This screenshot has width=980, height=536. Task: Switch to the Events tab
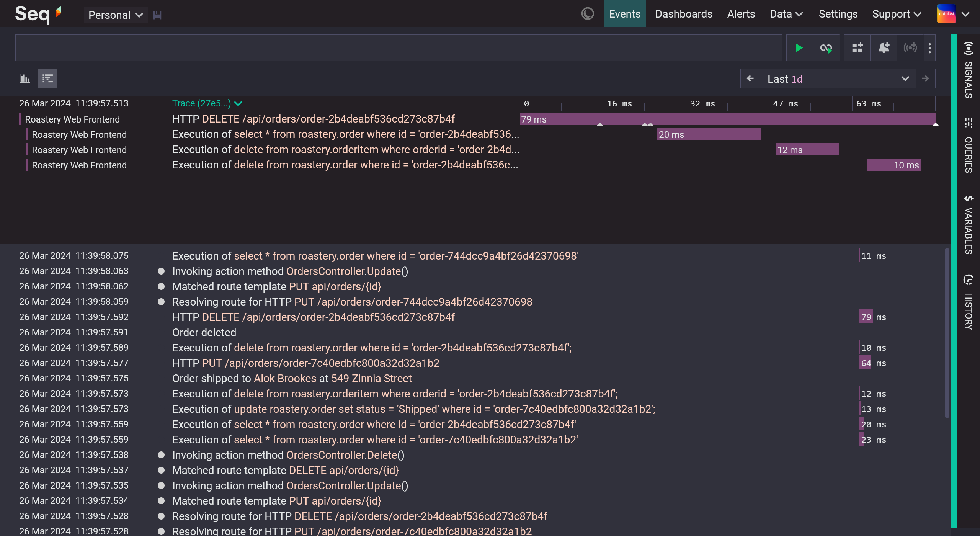tap(625, 14)
